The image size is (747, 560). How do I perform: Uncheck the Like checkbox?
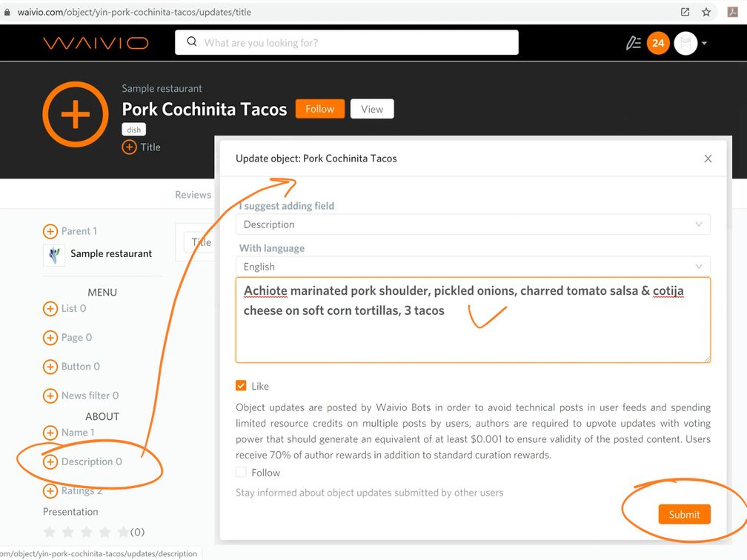(241, 386)
